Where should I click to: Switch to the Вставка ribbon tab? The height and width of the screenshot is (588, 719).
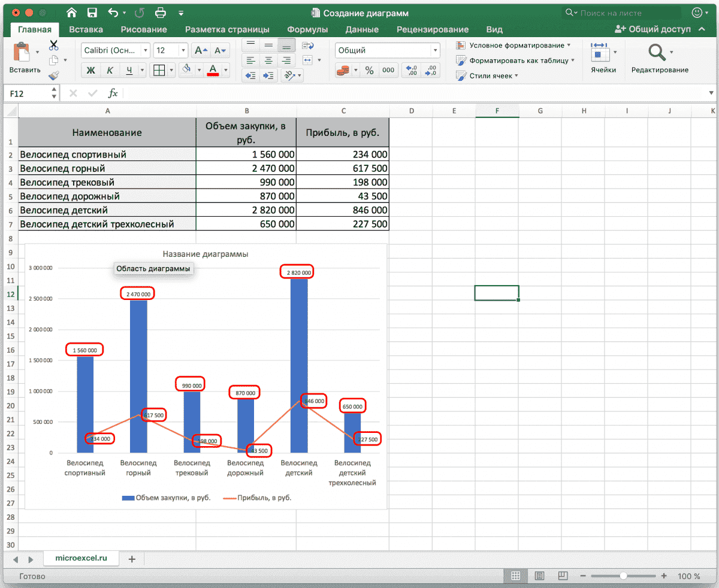pos(86,29)
